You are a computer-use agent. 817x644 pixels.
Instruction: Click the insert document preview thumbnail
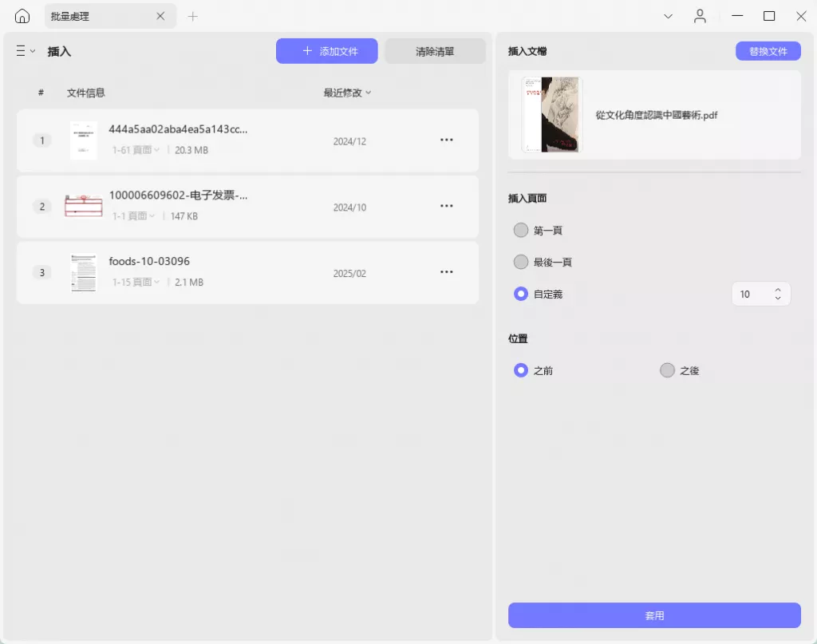(551, 115)
